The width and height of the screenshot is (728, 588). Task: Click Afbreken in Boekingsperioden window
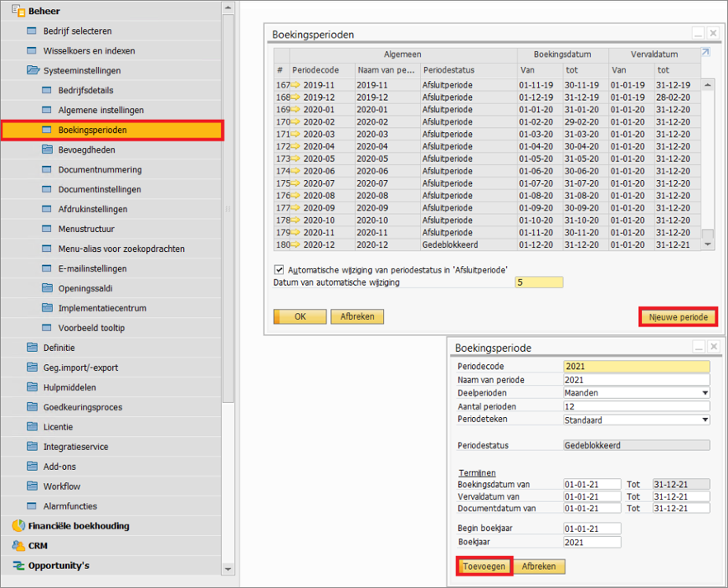pos(357,317)
